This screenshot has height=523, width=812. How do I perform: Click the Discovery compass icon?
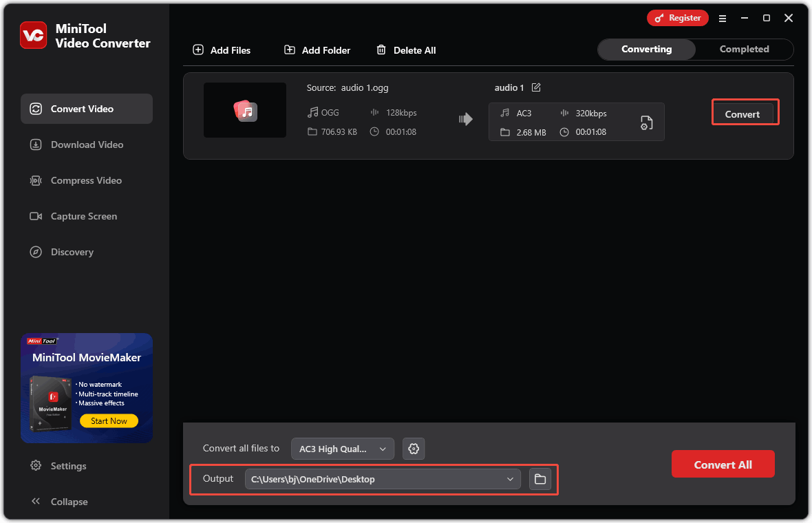(x=36, y=252)
